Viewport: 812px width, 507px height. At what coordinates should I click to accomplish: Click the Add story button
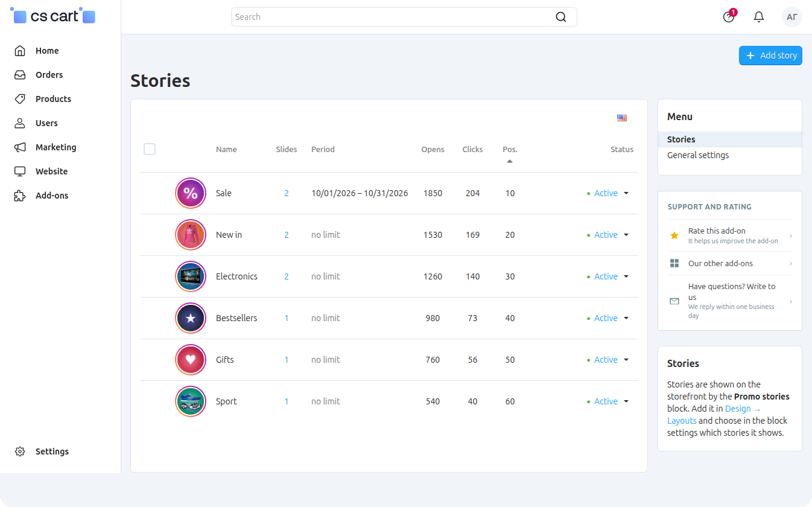(x=770, y=56)
